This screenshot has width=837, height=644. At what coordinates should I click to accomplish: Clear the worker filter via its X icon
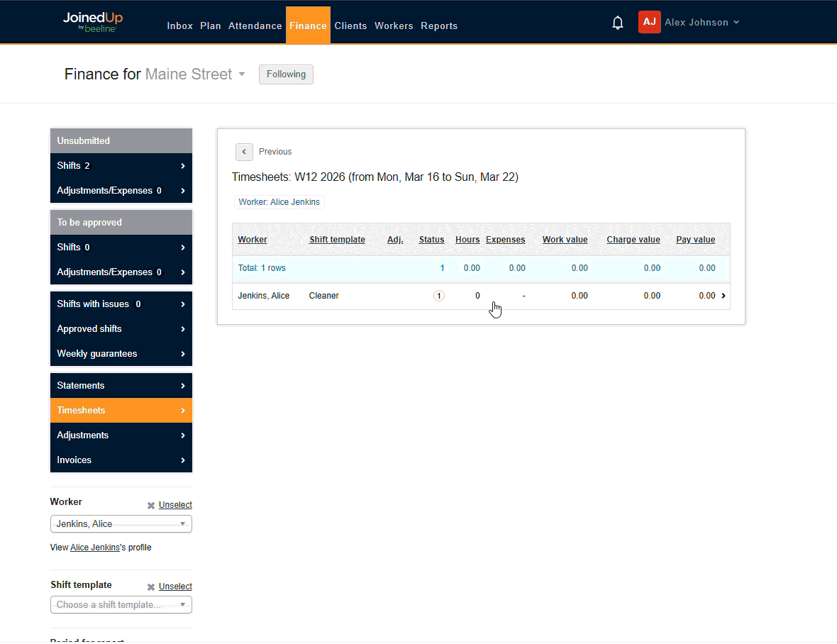click(150, 505)
